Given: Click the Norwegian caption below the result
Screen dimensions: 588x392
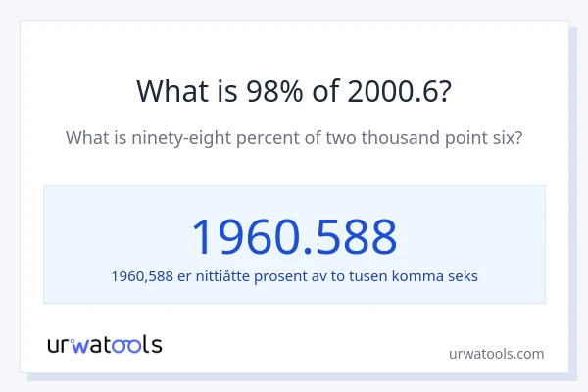Looking at the screenshot, I should [294, 276].
